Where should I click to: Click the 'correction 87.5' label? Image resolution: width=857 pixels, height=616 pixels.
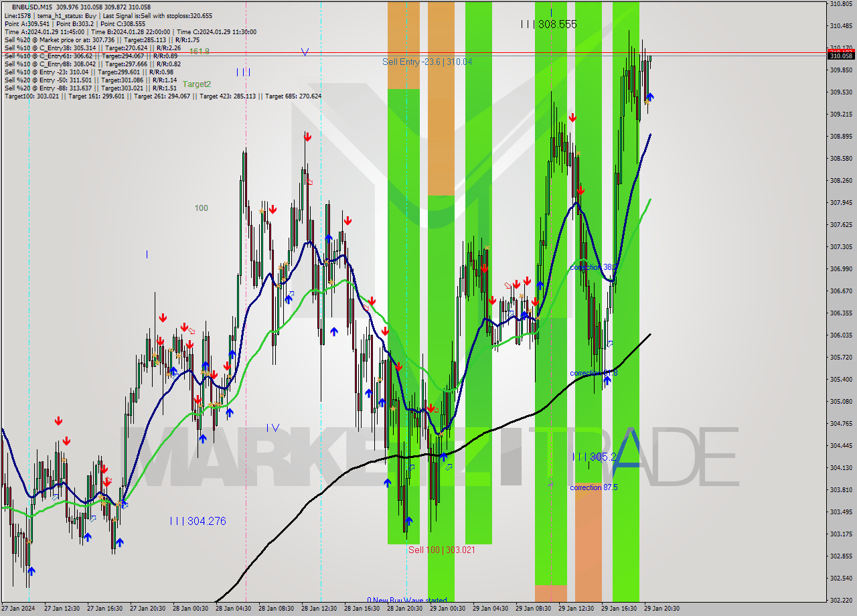(593, 487)
